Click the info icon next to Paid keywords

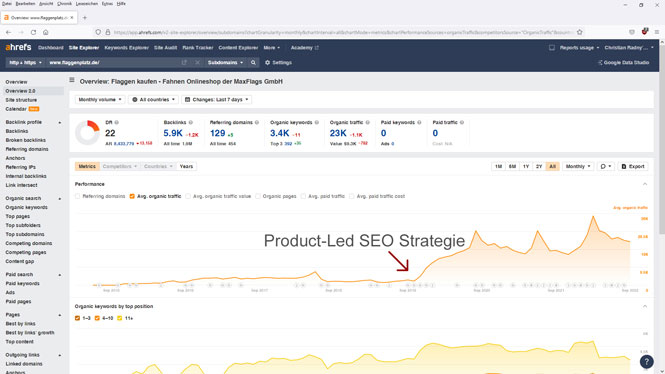coord(419,123)
